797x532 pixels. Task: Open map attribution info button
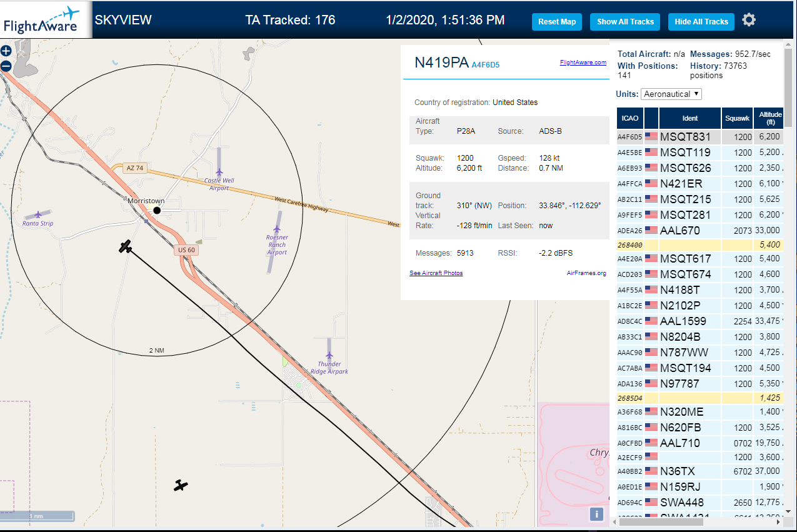click(x=596, y=514)
